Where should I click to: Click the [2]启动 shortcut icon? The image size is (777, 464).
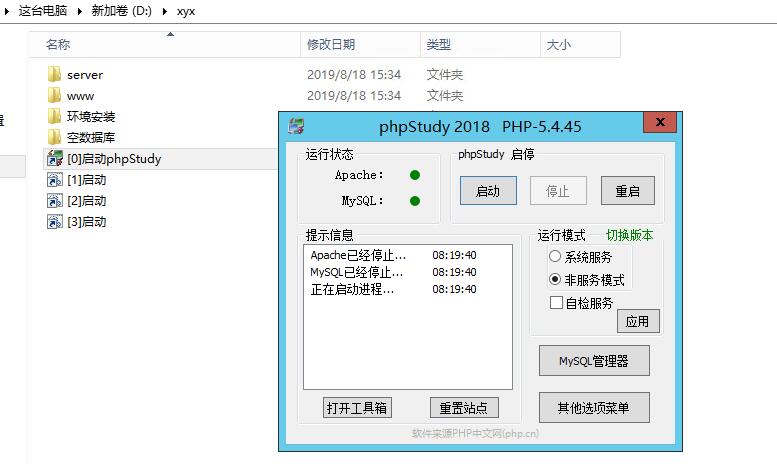click(54, 201)
